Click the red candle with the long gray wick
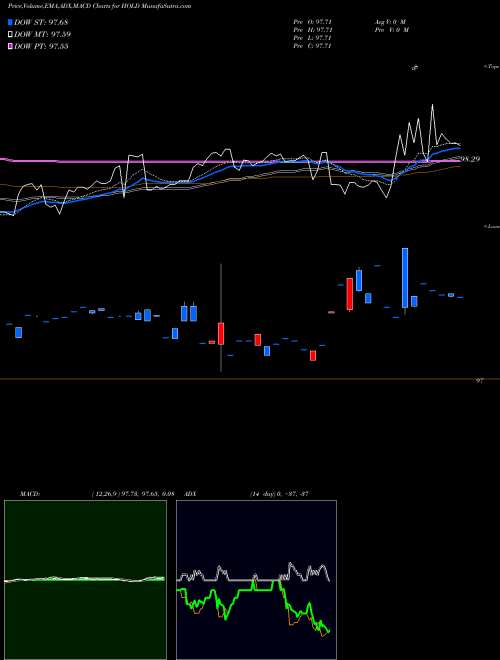This screenshot has height=660, width=500. coord(221,333)
